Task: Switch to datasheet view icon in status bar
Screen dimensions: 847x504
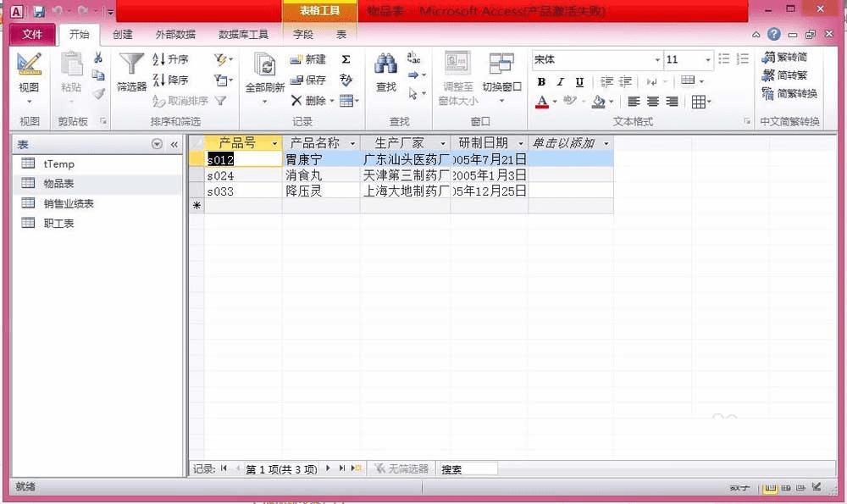Action: [770, 488]
